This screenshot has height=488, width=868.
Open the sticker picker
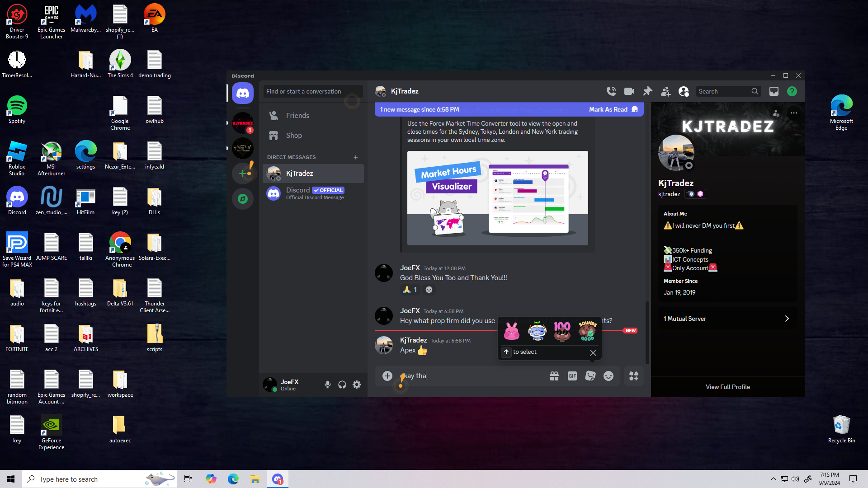(x=590, y=376)
